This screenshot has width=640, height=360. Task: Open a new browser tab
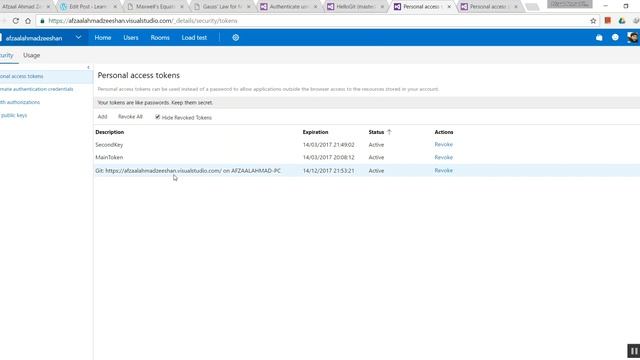point(532,7)
